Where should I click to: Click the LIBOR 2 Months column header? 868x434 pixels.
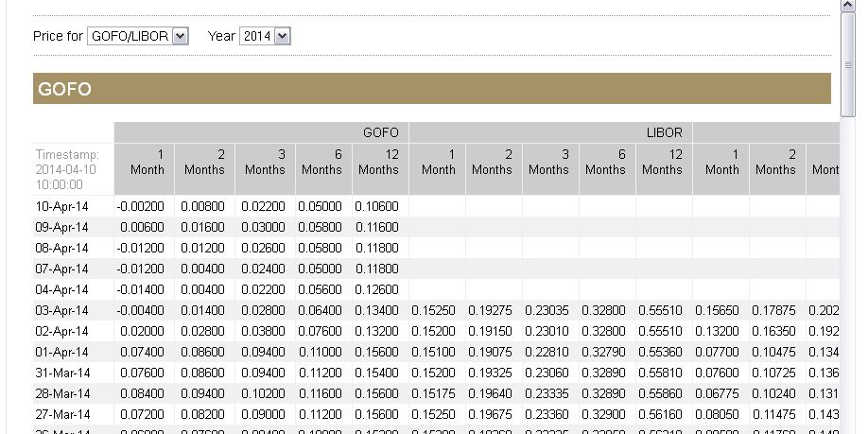point(494,169)
